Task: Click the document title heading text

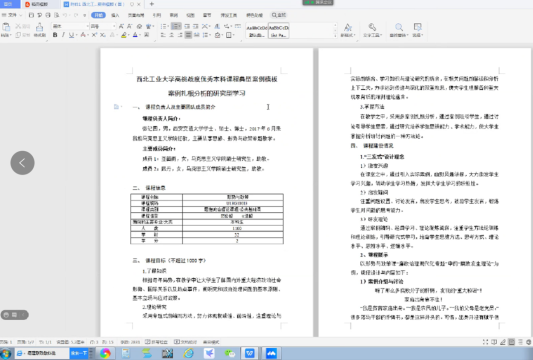Action: [207, 79]
